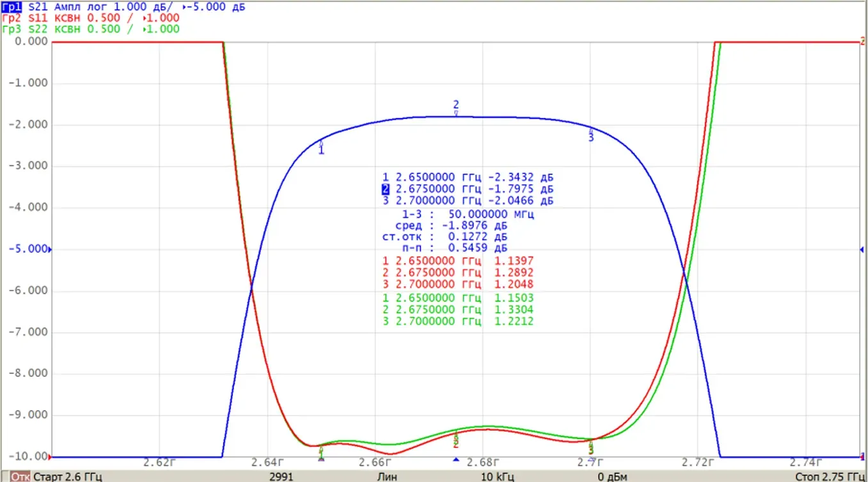The height and width of the screenshot is (482, 868).
Task: Click the ст.отк statistic 0.1272 дБ
Action: (x=477, y=237)
